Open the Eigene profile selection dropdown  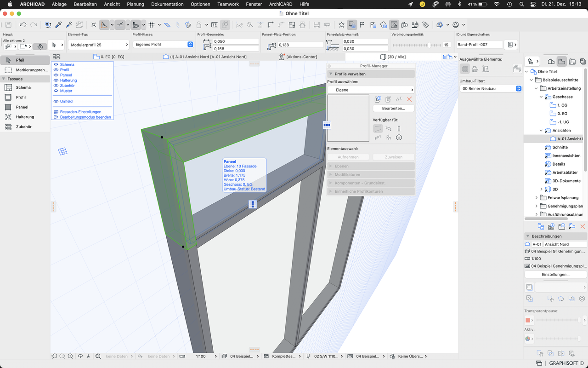(371, 90)
